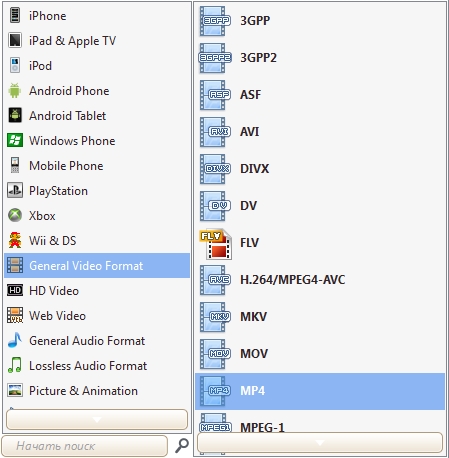Select the FLV format label

250,243
